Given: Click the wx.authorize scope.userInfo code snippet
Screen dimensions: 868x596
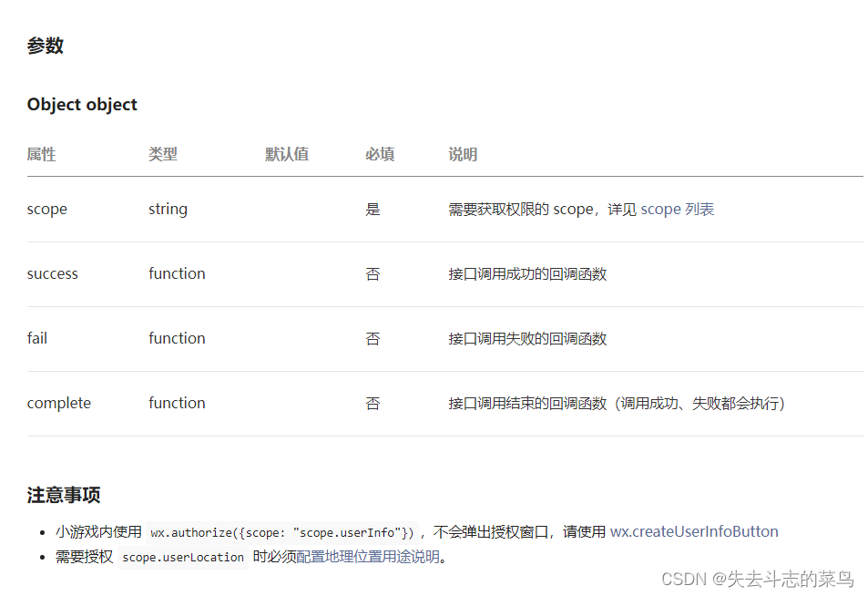Looking at the screenshot, I should (x=282, y=533).
